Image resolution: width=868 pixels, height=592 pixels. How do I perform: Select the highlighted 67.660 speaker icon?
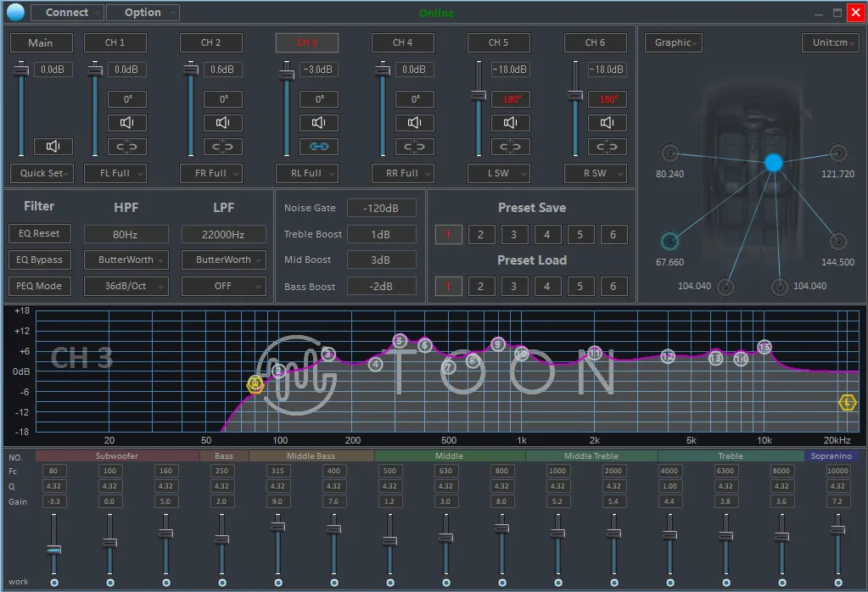coord(670,242)
